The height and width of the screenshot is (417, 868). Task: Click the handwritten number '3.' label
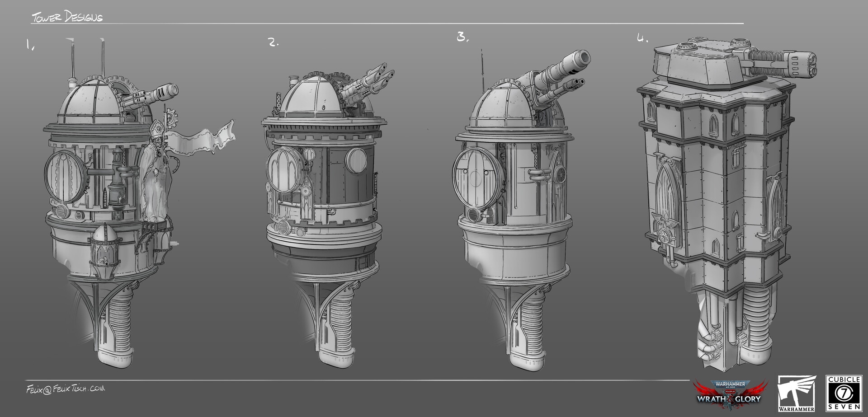pos(462,37)
